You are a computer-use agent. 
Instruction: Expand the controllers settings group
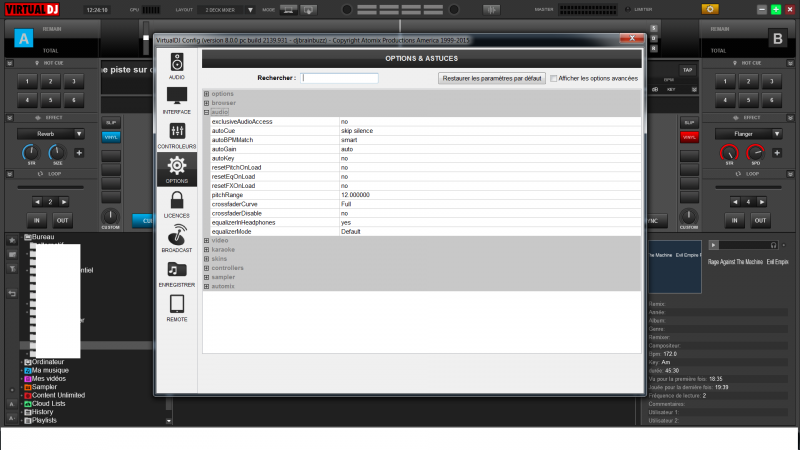pos(207,268)
